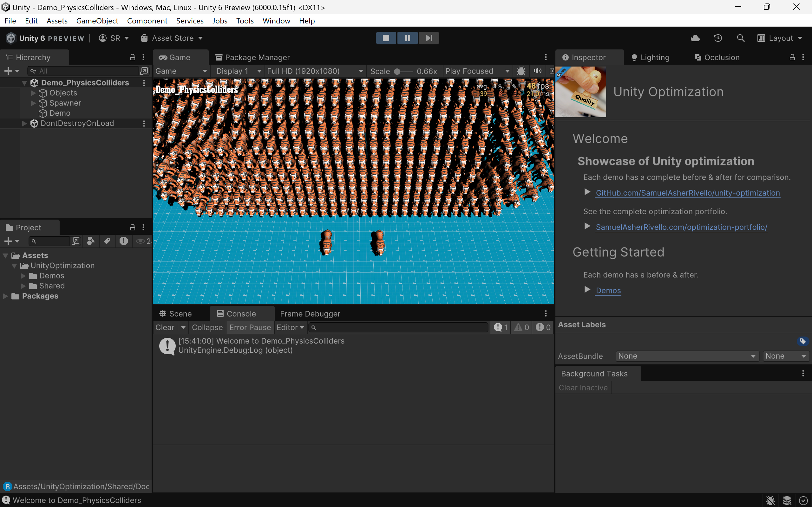This screenshot has width=812, height=507.
Task: Click the Search by Label tag icon
Action: [107, 241]
